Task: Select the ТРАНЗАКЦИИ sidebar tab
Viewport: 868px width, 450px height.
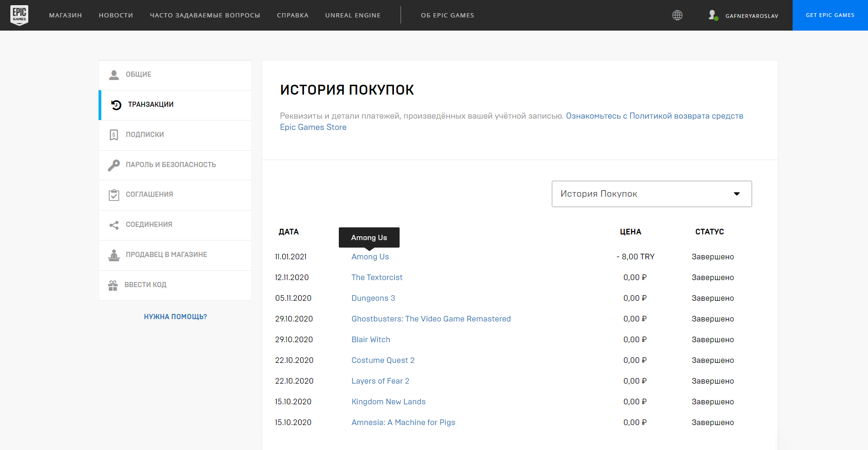Action: click(x=175, y=105)
